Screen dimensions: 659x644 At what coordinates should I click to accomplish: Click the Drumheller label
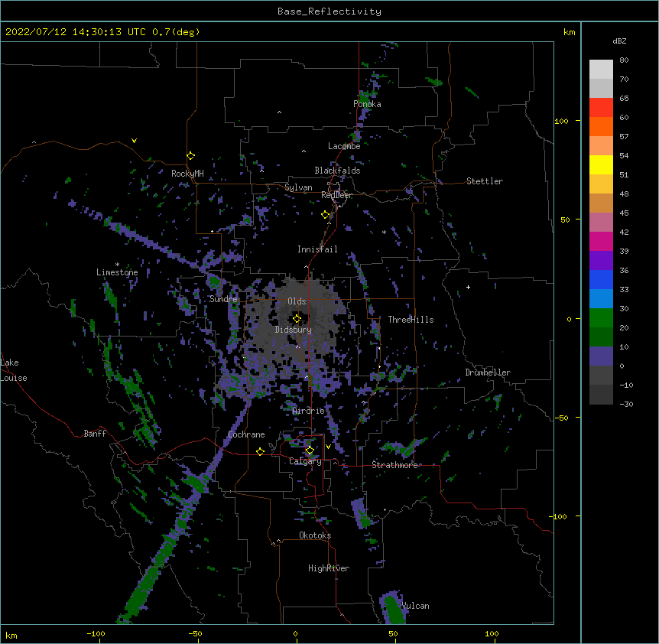[x=488, y=372]
